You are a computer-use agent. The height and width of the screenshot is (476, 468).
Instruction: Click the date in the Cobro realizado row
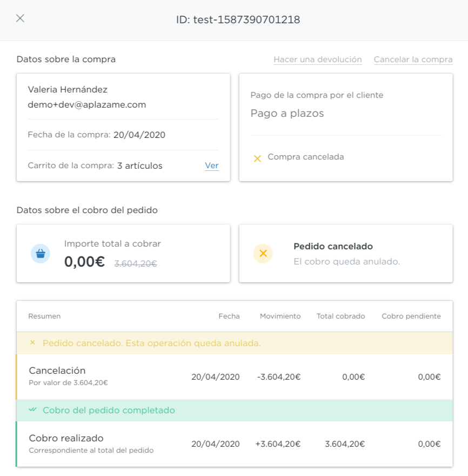[215, 444]
